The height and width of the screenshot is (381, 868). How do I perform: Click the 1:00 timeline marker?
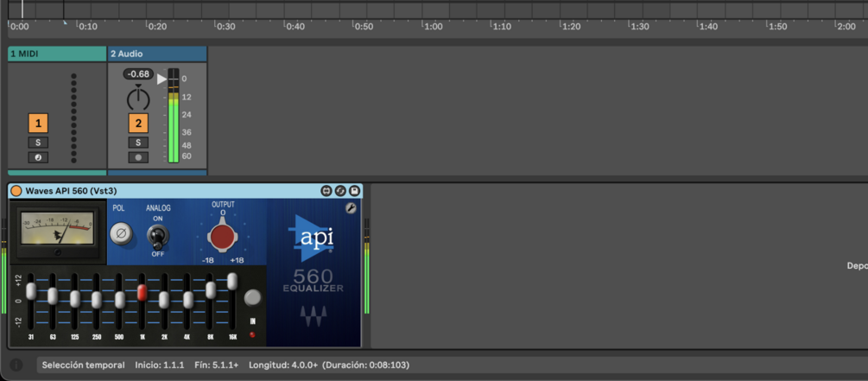pos(433,27)
